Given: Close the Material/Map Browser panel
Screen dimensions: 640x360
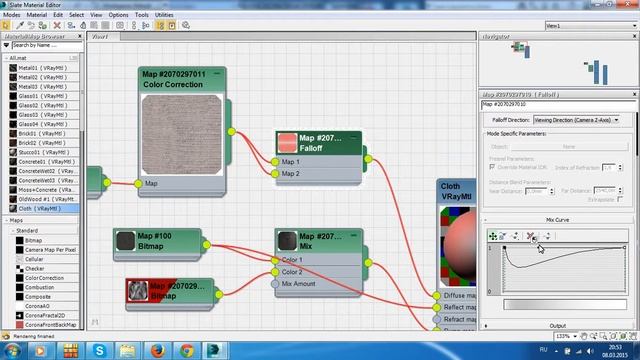Looking at the screenshot, I should (x=80, y=36).
